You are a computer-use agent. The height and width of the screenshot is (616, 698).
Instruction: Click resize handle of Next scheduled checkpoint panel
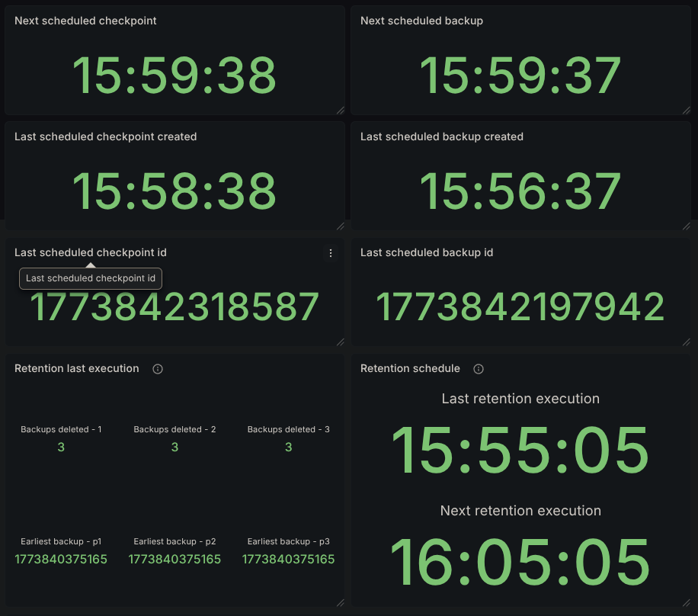[x=341, y=111]
